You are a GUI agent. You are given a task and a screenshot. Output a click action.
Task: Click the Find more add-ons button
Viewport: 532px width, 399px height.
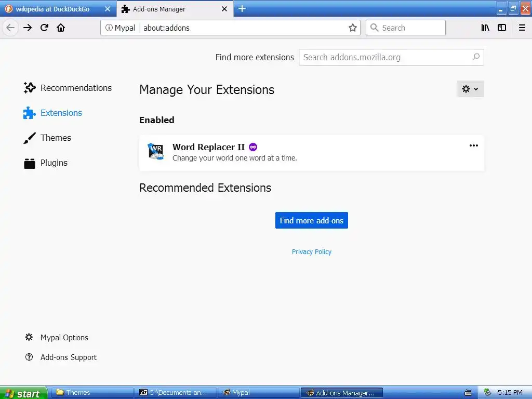312,220
